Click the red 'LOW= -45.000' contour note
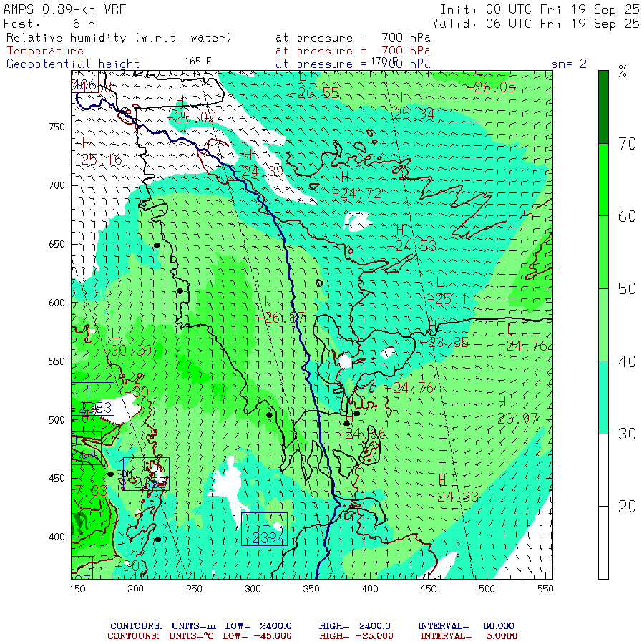This screenshot has width=644, height=644. pyautogui.click(x=257, y=636)
